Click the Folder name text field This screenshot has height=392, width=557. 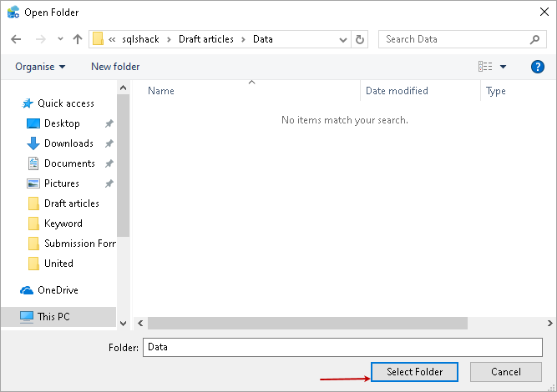(x=342, y=347)
